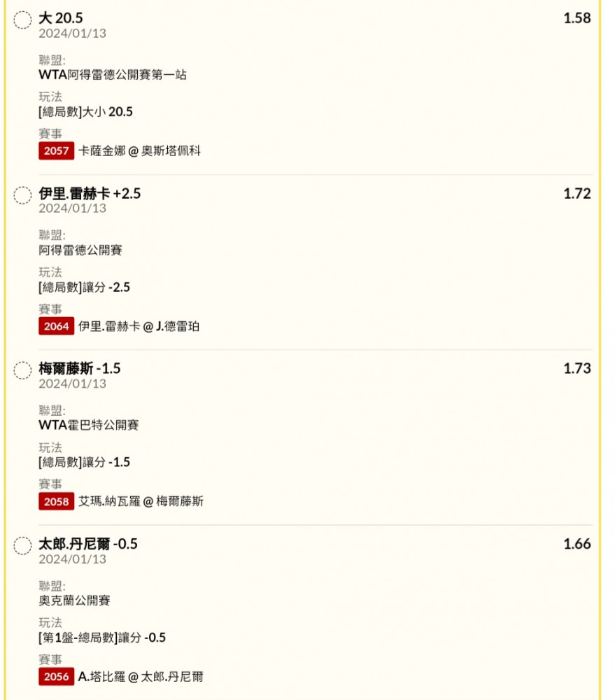Viewport: 615px width, 700px height.
Task: Toggle the circle next to 太郎.丹尼爾 -0.5
Action: pos(22,545)
